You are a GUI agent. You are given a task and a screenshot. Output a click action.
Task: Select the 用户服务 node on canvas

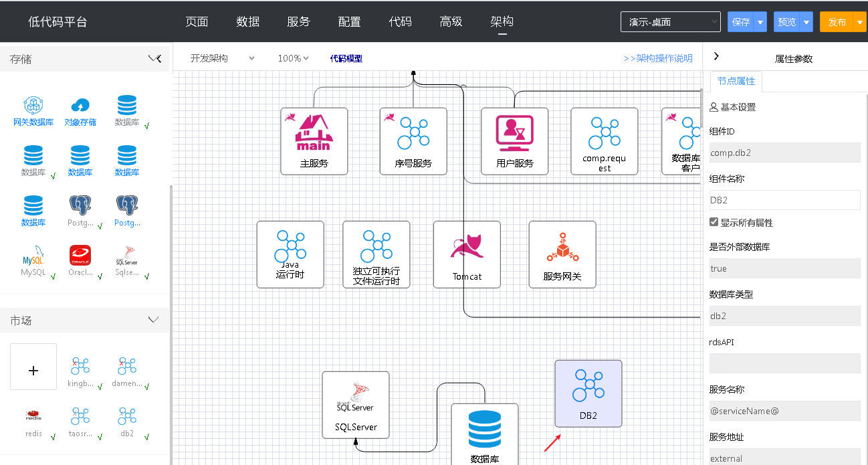click(515, 141)
